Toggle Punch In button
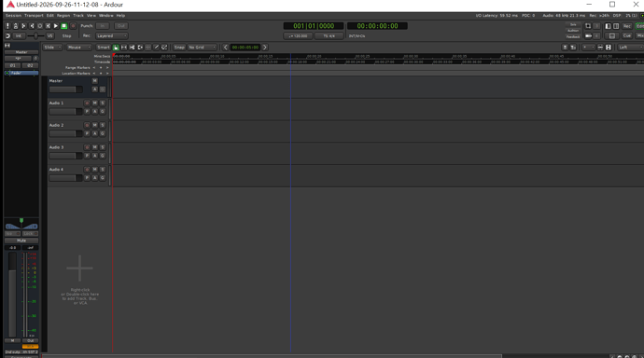Image resolution: width=644 pixels, height=358 pixels. 103,26
